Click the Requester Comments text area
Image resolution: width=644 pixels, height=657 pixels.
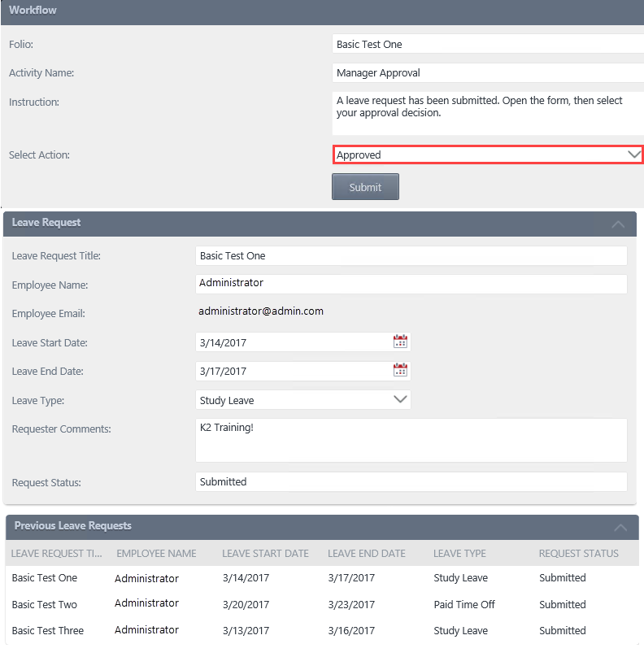coord(411,440)
